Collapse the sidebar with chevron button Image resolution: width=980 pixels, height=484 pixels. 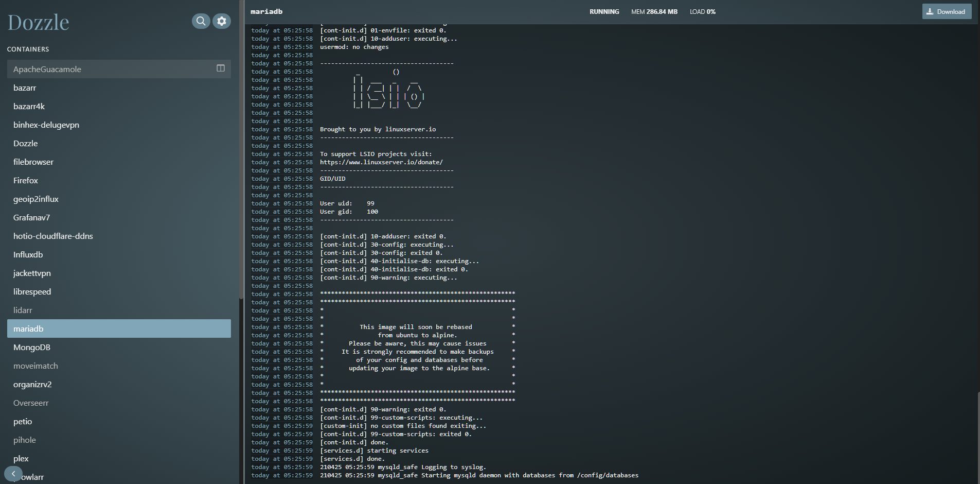pyautogui.click(x=13, y=474)
